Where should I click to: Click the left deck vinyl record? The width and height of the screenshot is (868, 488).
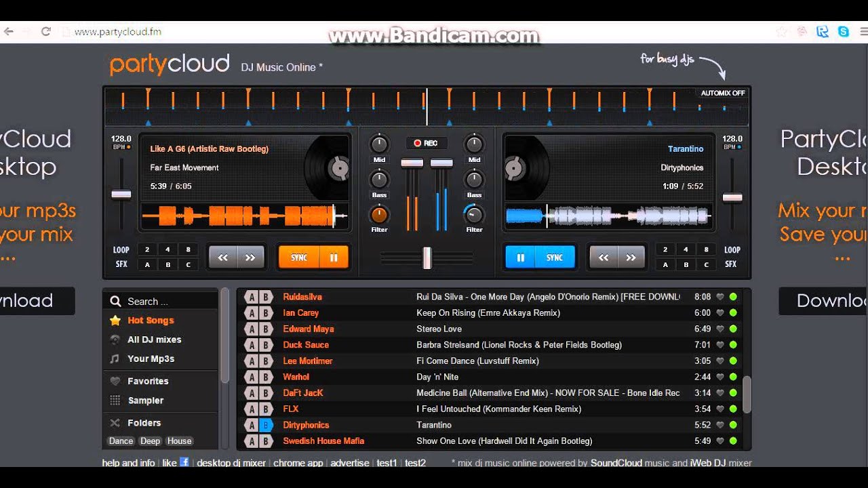pyautogui.click(x=328, y=167)
